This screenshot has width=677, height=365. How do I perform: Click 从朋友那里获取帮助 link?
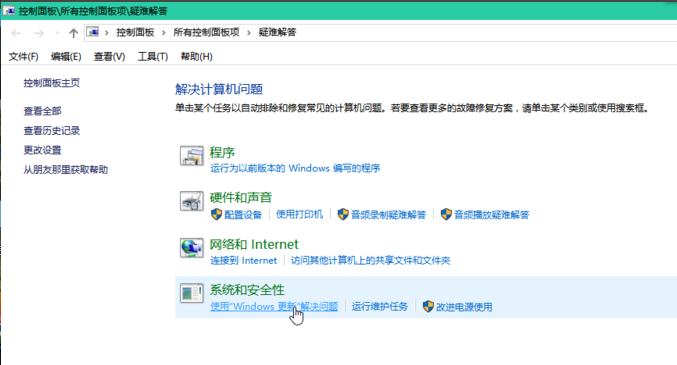(x=66, y=170)
